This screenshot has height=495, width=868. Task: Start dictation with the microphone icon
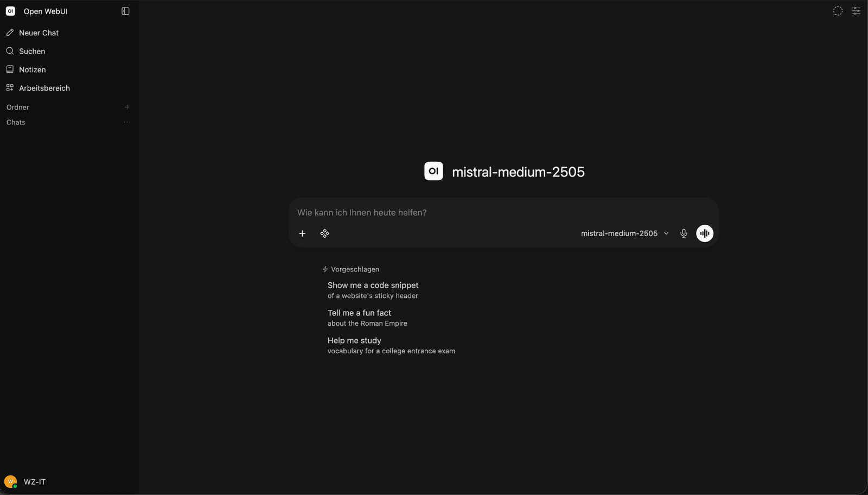tap(684, 233)
